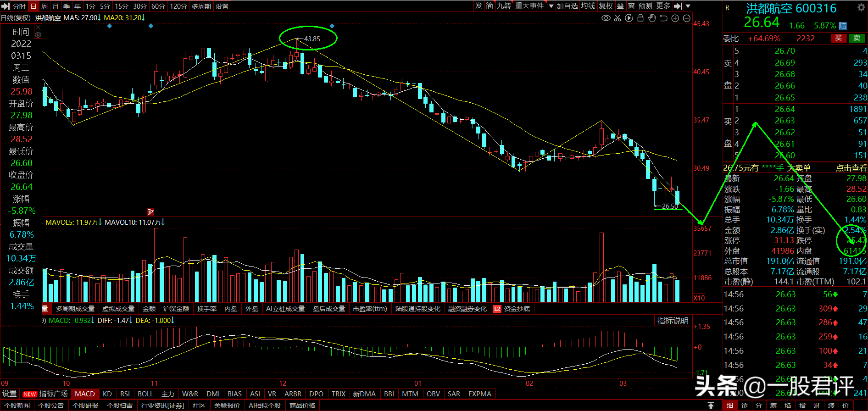
Task: Open the top 设置 settings button
Action: click(222, 6)
